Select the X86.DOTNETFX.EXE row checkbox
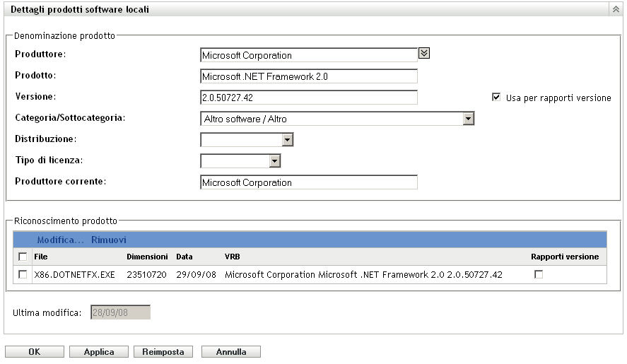The image size is (627, 364). [x=23, y=274]
